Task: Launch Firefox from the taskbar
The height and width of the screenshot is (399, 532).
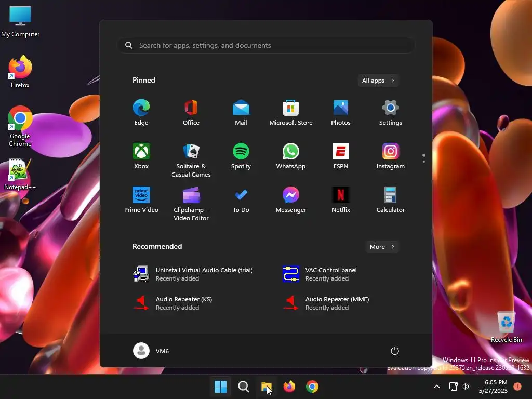Action: [x=289, y=387]
